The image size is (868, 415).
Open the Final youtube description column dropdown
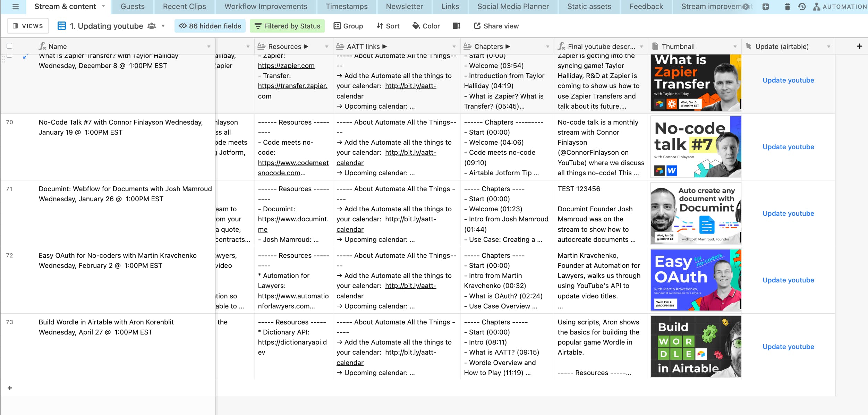tap(641, 46)
